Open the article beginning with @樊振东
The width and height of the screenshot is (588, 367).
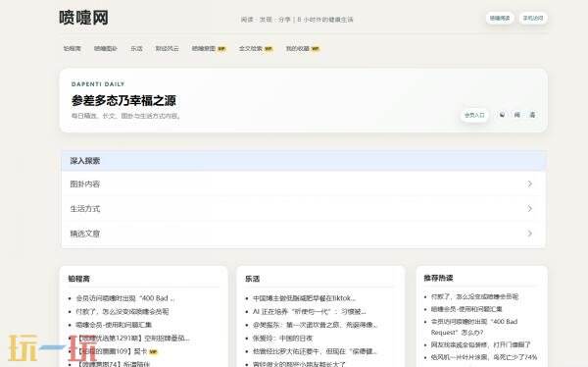click(x=316, y=325)
